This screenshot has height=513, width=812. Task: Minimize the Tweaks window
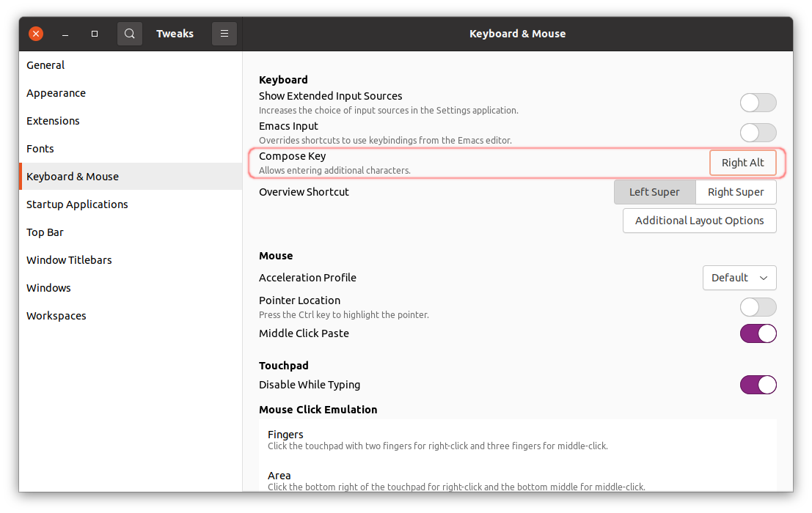(x=65, y=34)
